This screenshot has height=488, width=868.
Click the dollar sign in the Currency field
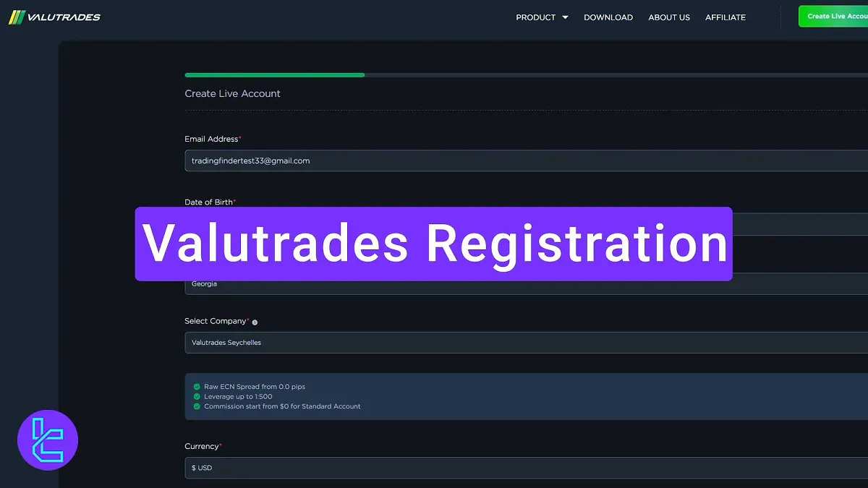tap(192, 468)
